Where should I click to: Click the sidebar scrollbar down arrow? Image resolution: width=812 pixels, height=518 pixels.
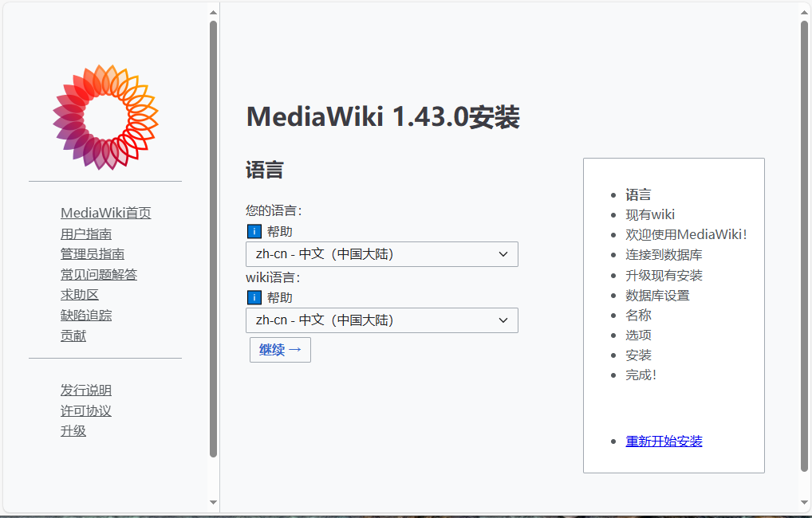pyautogui.click(x=213, y=503)
